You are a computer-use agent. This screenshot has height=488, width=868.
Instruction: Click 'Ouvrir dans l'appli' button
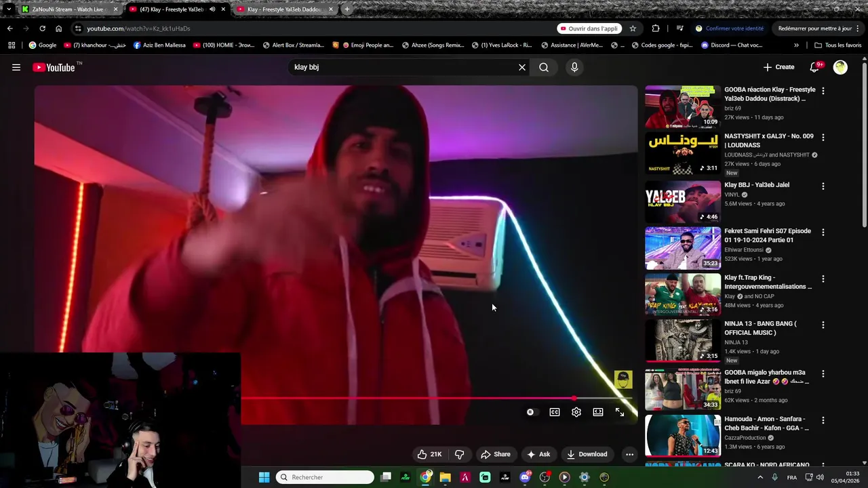[589, 28]
